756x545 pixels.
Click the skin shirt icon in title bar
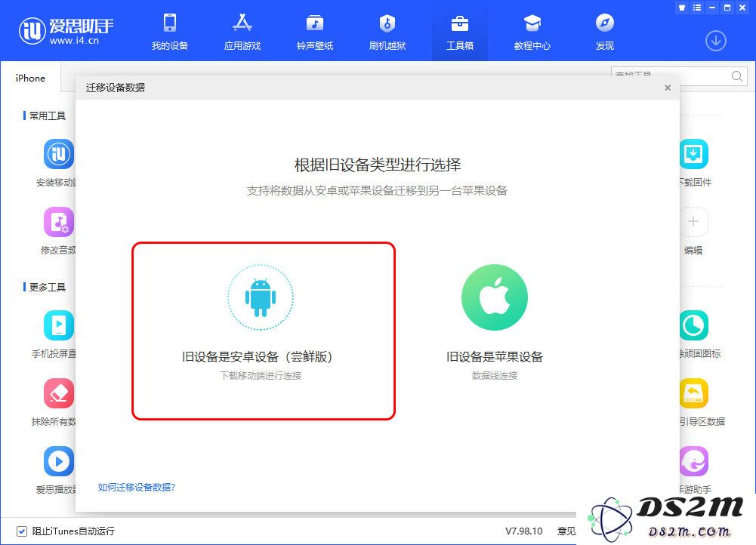click(x=682, y=8)
